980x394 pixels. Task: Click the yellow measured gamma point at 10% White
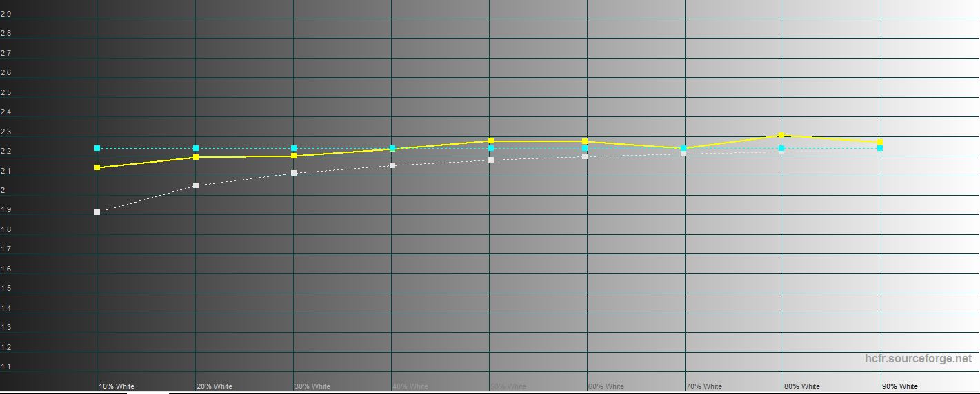tap(97, 167)
